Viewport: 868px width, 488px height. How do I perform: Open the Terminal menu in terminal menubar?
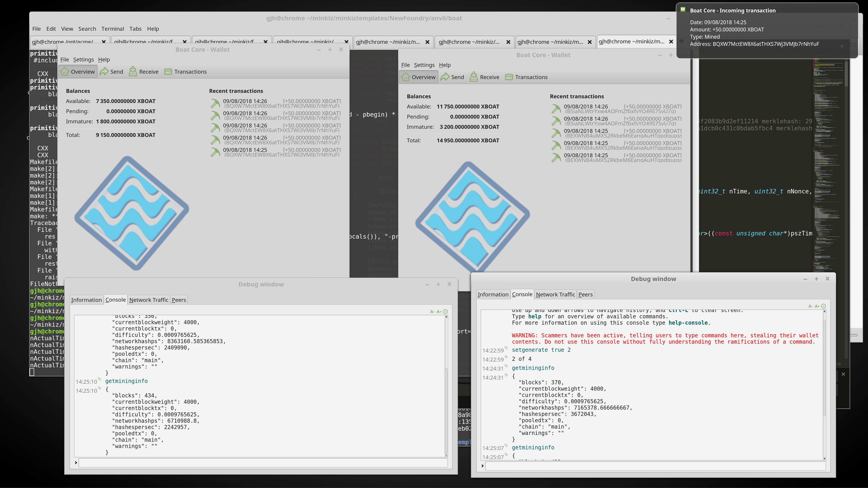pyautogui.click(x=113, y=29)
